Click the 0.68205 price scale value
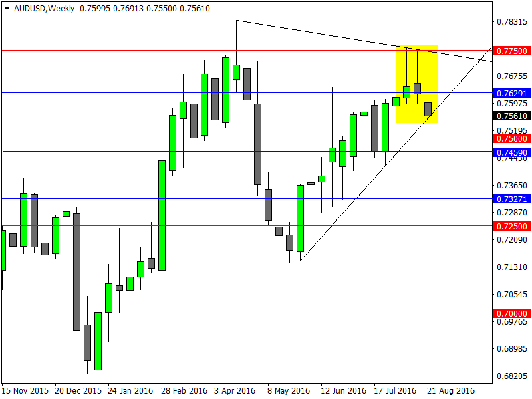532x399 pixels. pos(512,376)
